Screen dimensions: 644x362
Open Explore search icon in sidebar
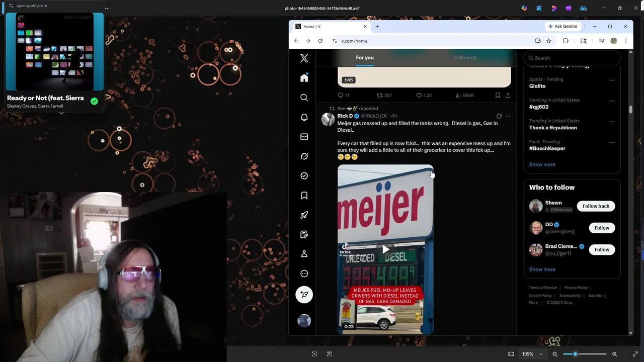tap(304, 98)
